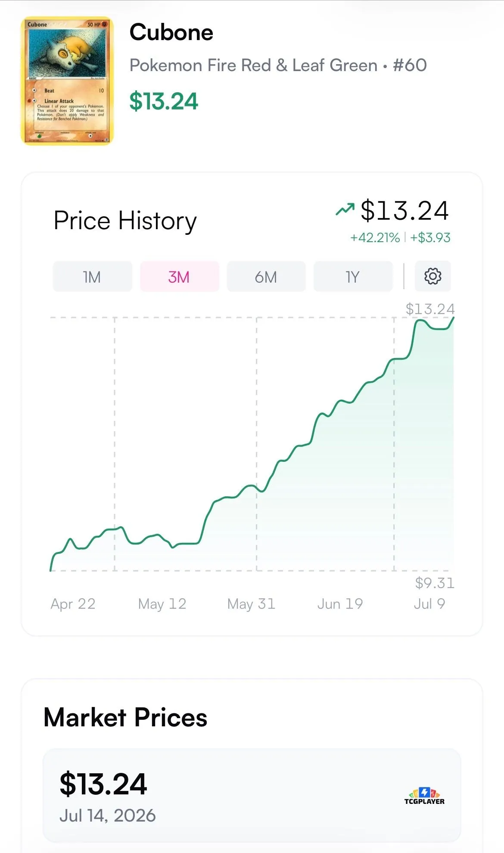The height and width of the screenshot is (853, 504).
Task: Switch chart to 1Y range
Action: coord(353,277)
